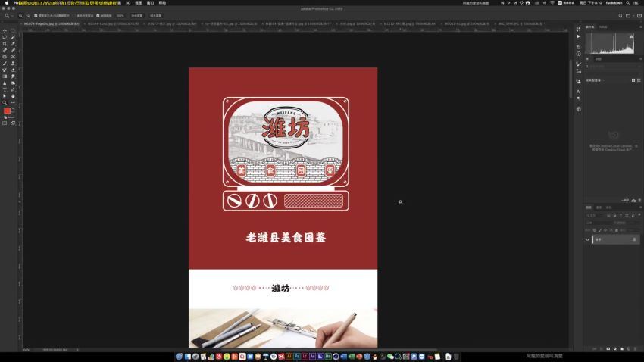Select the Magic Wand tool

[13, 37]
